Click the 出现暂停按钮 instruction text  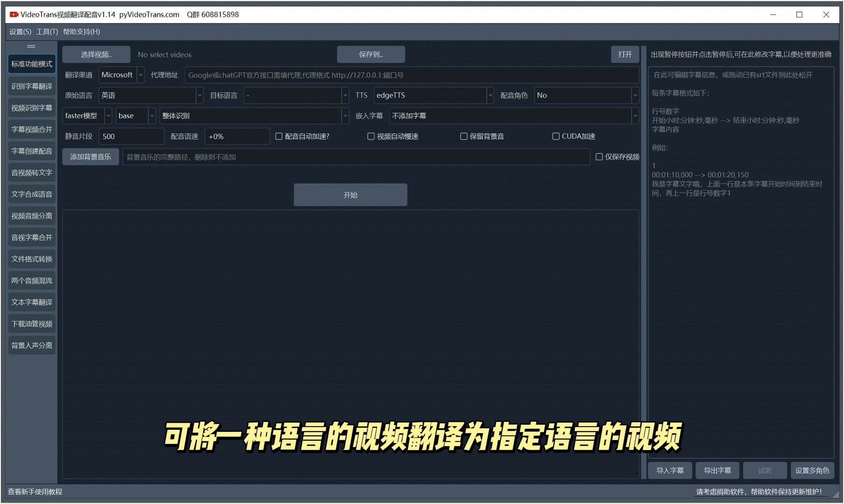point(741,55)
